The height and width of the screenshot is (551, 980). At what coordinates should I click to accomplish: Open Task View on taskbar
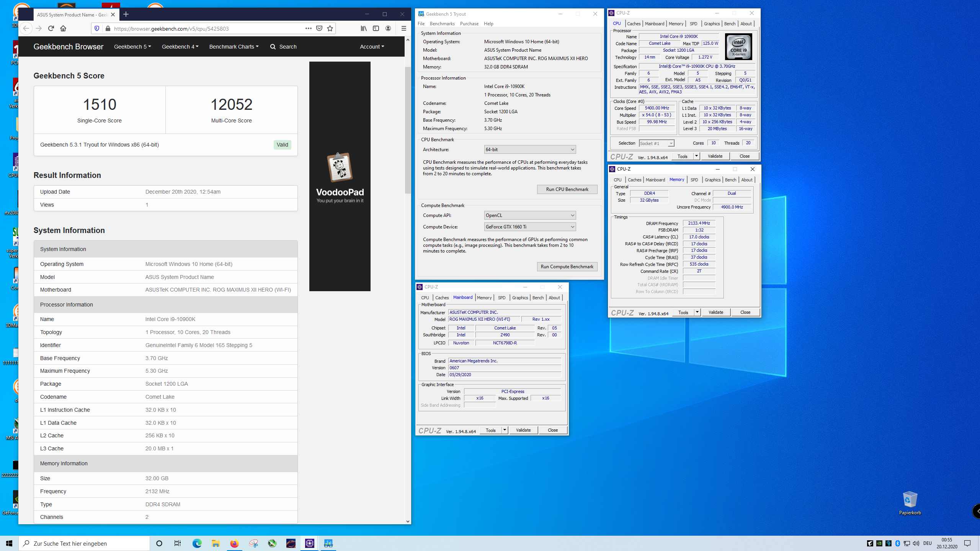[x=178, y=543]
